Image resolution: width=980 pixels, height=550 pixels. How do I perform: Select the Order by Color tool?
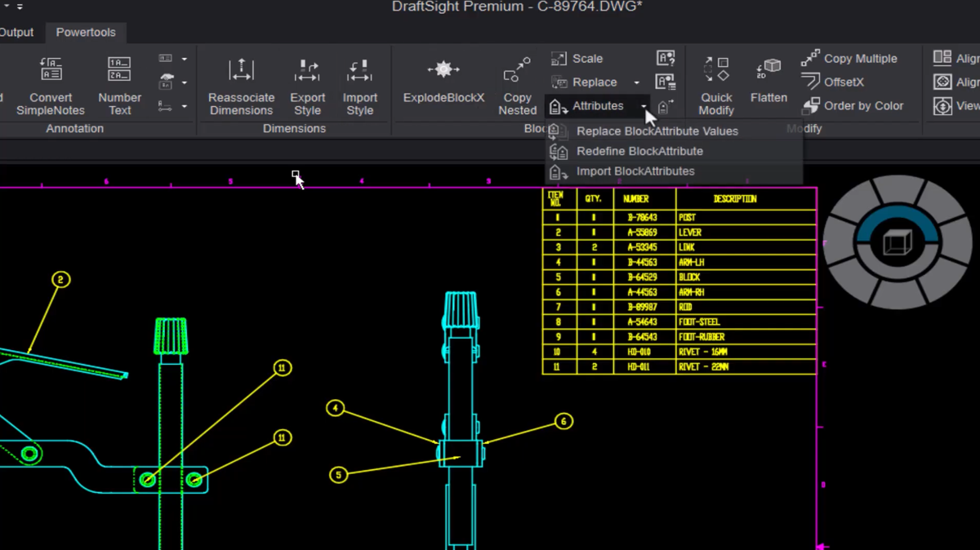[853, 105]
